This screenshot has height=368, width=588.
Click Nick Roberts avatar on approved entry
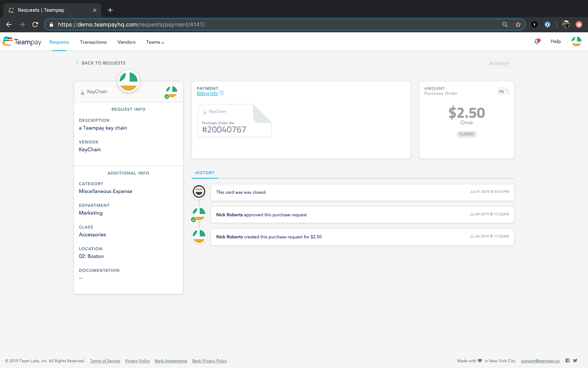pos(199,214)
